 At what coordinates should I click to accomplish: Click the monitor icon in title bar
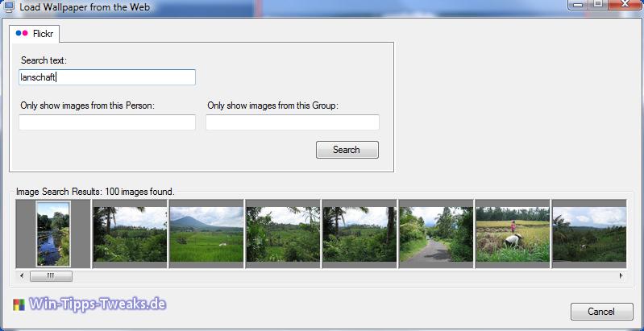pos(9,6)
